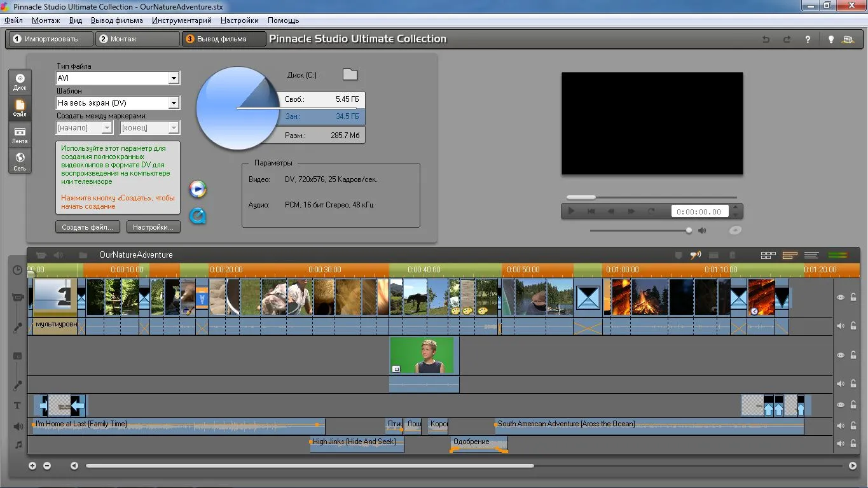Image resolution: width=868 pixels, height=488 pixels.
Task: Open the timeline video toolbox camera icon
Action: click(x=41, y=255)
